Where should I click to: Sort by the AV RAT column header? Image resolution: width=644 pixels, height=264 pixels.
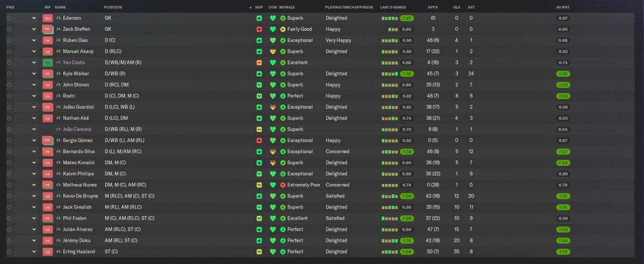point(562,8)
